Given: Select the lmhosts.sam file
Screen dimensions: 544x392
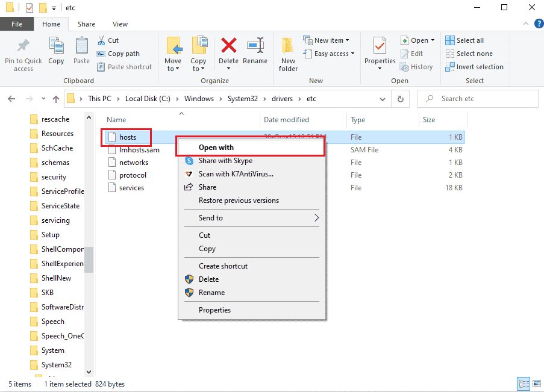Looking at the screenshot, I should click(139, 150).
